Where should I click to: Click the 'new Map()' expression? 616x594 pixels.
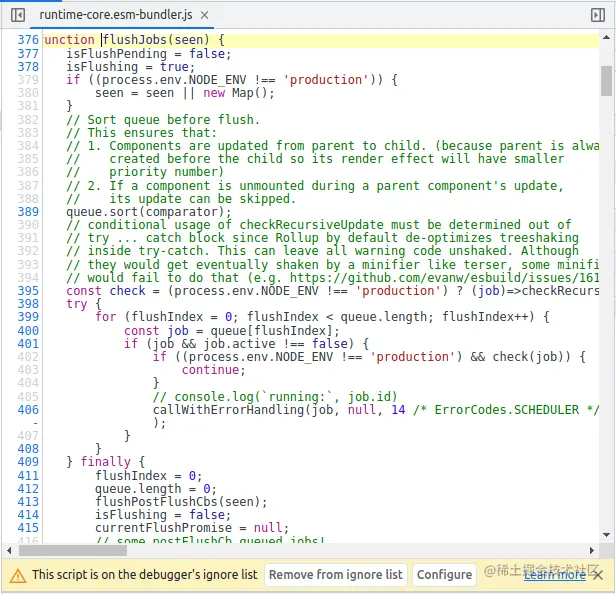[235, 94]
